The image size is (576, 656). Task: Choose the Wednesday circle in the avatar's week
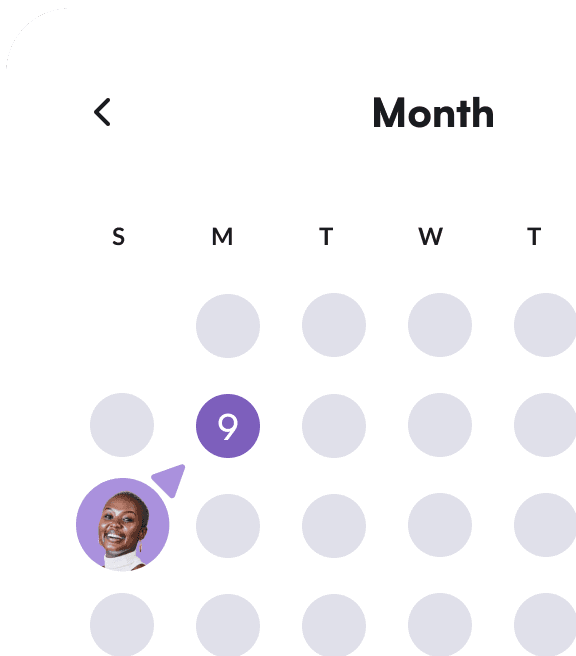[440, 525]
